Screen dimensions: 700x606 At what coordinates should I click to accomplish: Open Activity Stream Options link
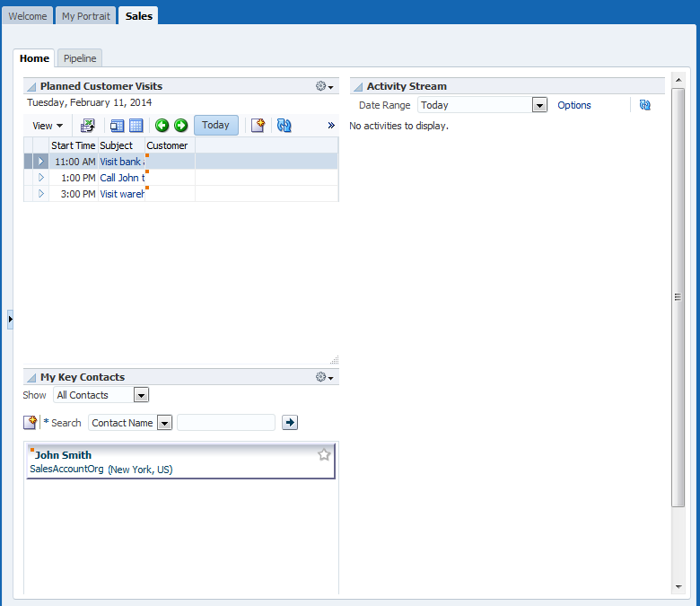(x=574, y=105)
